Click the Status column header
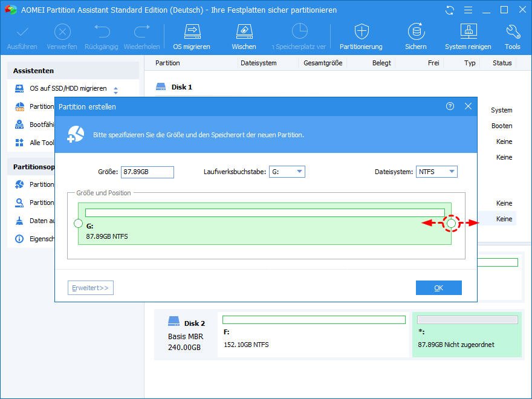 click(x=502, y=63)
